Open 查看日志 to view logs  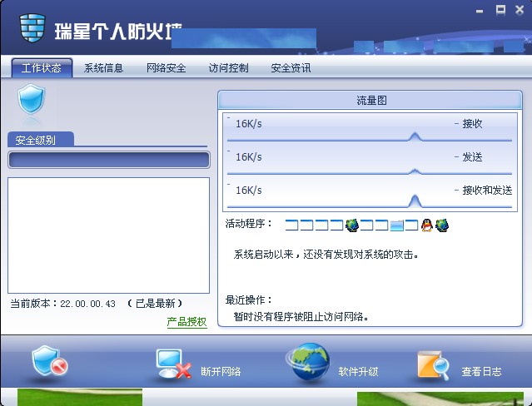(x=460, y=364)
